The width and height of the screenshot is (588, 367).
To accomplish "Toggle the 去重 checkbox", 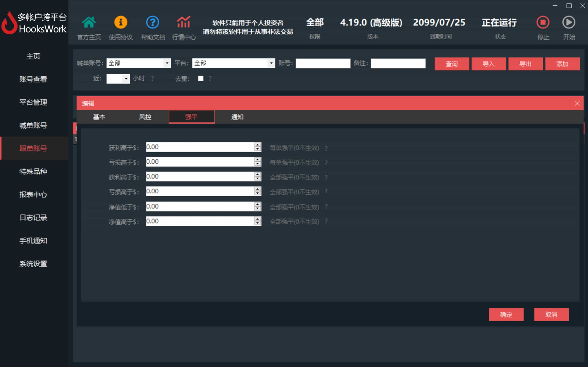I will pyautogui.click(x=201, y=79).
